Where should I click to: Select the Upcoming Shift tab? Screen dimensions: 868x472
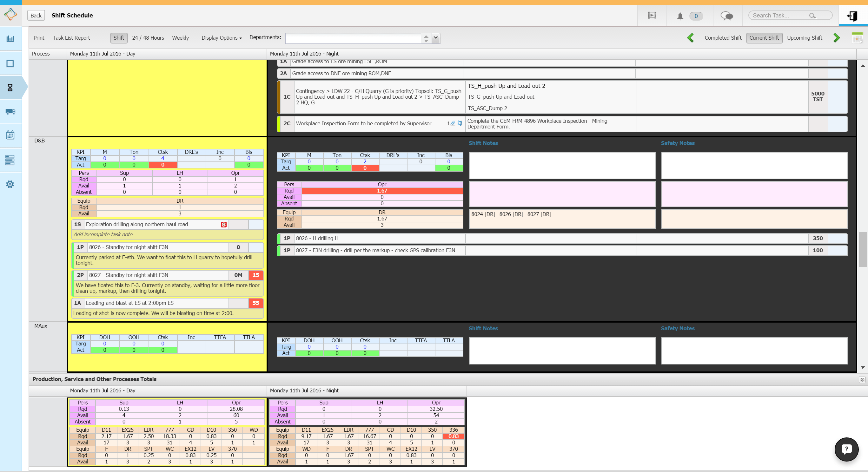point(804,38)
